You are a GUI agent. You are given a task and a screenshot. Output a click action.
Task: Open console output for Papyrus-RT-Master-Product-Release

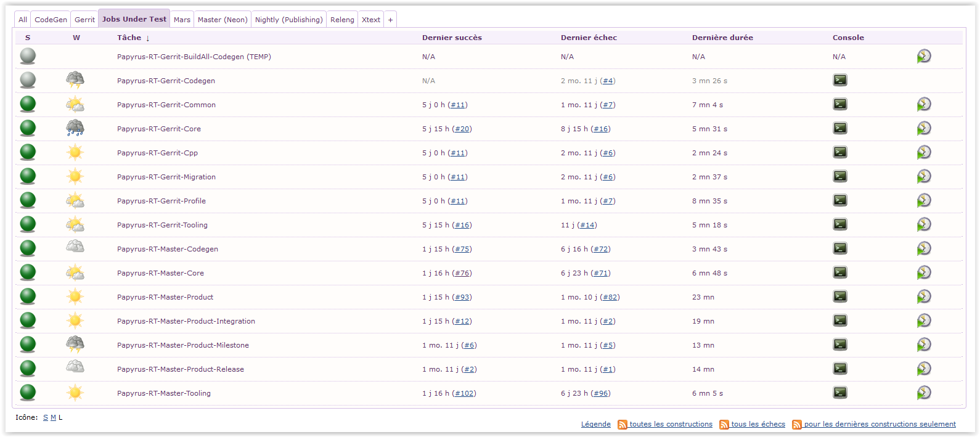point(840,369)
